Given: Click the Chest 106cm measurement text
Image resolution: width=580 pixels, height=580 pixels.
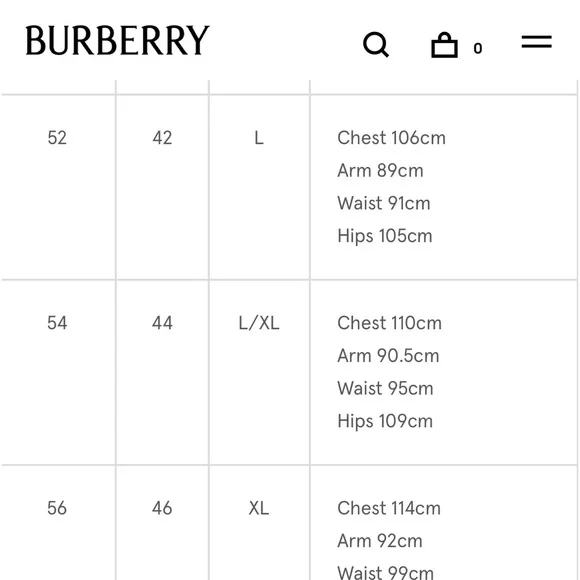Looking at the screenshot, I should pyautogui.click(x=391, y=138).
